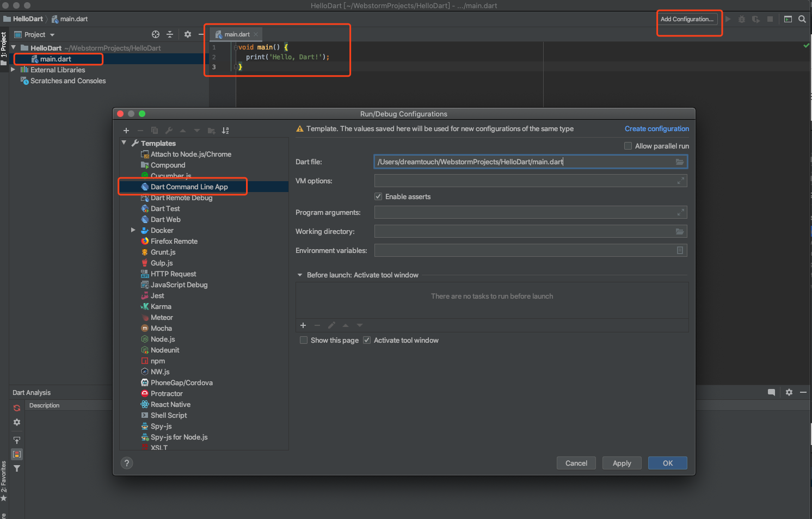Click the search everywhere magnifier icon
Screen dimensions: 812x519
pos(802,19)
